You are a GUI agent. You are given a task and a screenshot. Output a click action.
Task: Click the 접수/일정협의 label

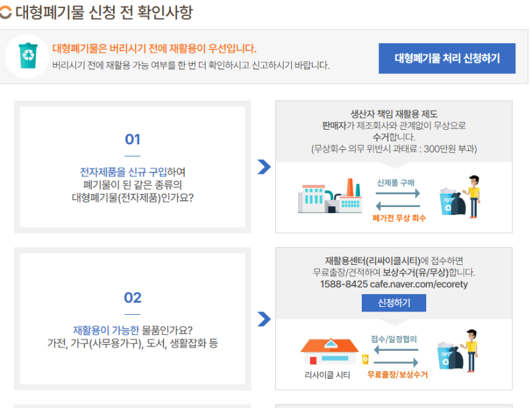click(394, 339)
